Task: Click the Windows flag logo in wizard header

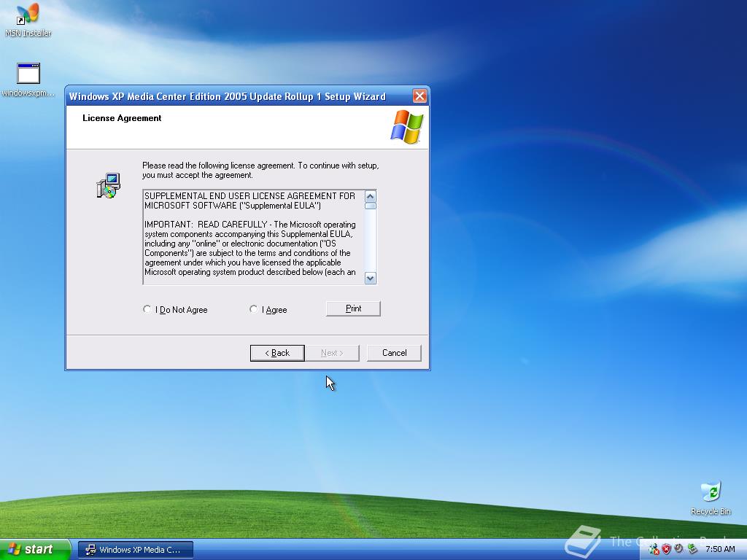Action: pyautogui.click(x=407, y=127)
